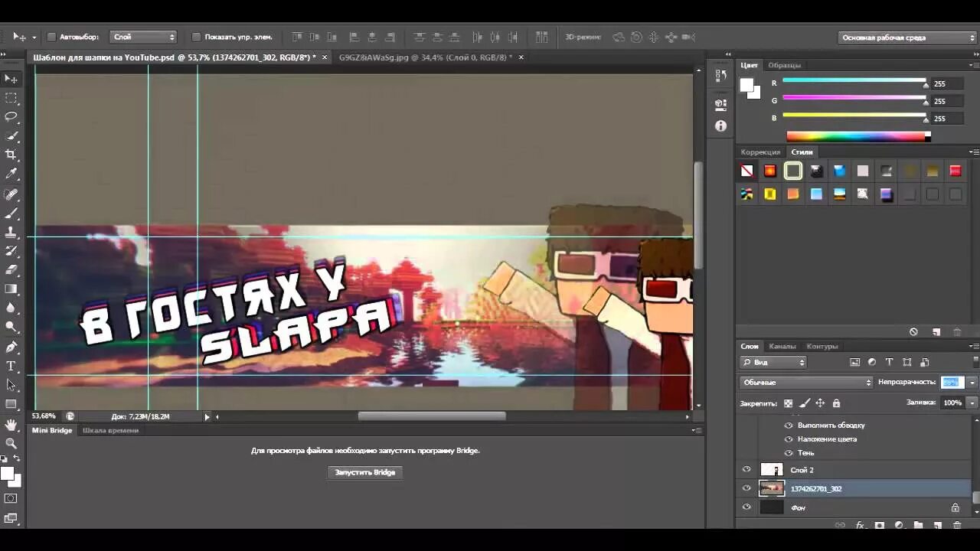Toggle Тень effect visibility
The height and width of the screenshot is (551, 980).
(789, 452)
